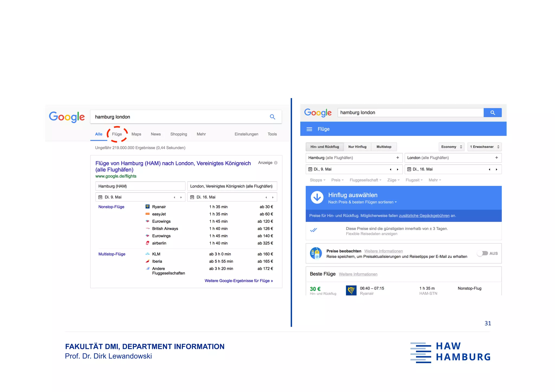Click the magnifier icon in left search box
The width and height of the screenshot is (555, 392).
(272, 117)
